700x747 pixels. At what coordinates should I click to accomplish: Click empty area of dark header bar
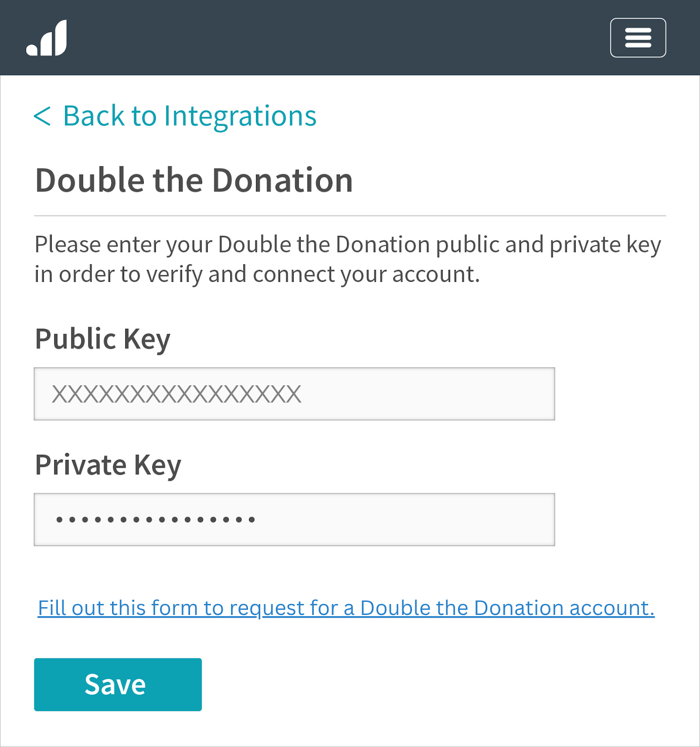327,37
